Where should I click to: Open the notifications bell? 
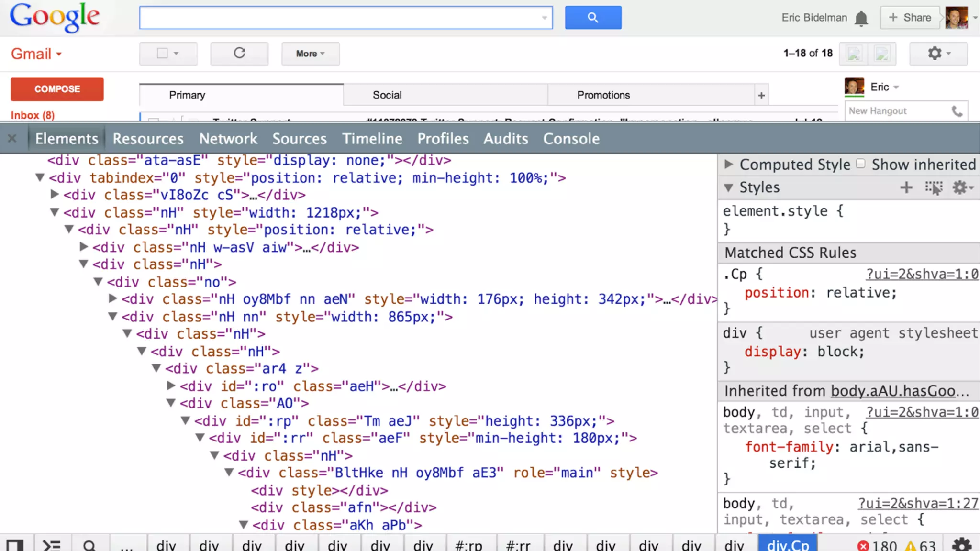(861, 18)
